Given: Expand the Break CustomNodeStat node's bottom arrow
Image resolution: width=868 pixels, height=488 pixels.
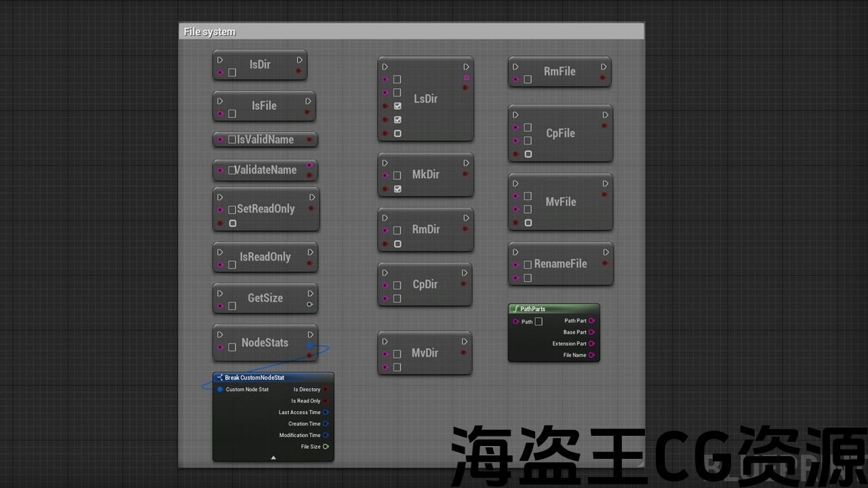Looking at the screenshot, I should tap(273, 457).
